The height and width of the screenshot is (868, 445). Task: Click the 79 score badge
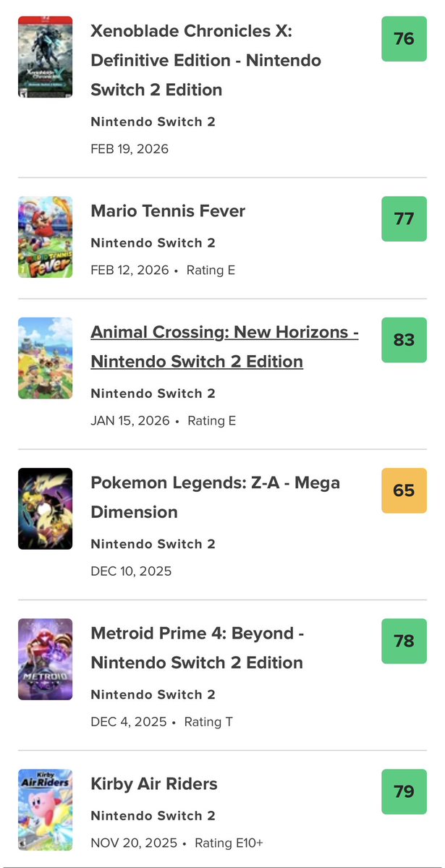point(404,791)
